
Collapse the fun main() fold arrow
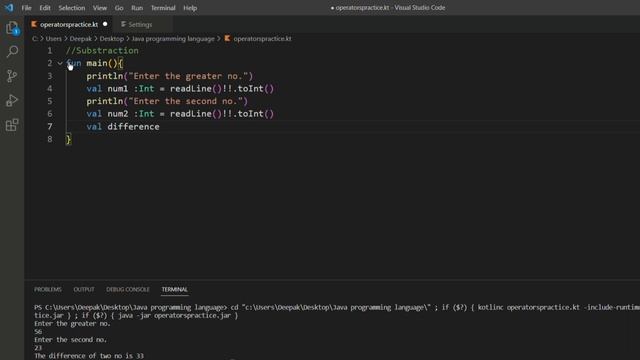point(60,63)
